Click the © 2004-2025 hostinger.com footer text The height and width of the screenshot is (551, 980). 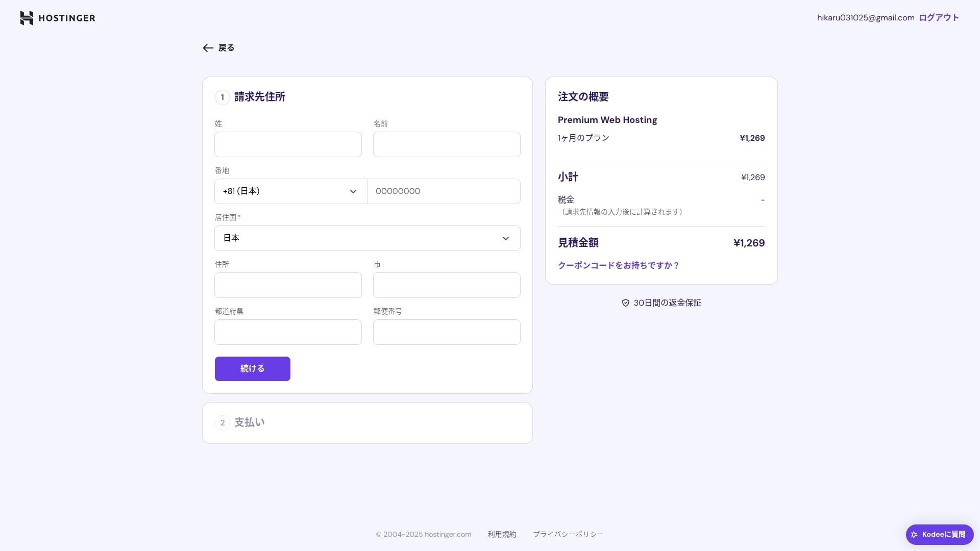424,534
